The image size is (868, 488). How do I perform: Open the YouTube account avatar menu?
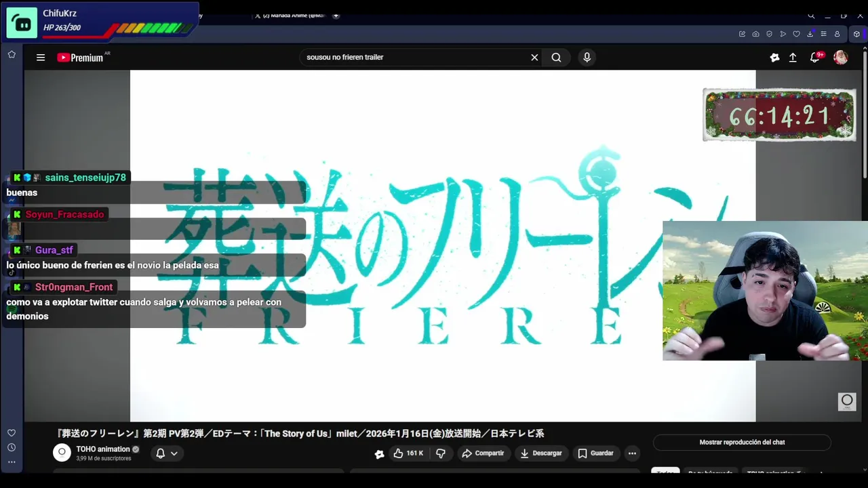pos(840,58)
